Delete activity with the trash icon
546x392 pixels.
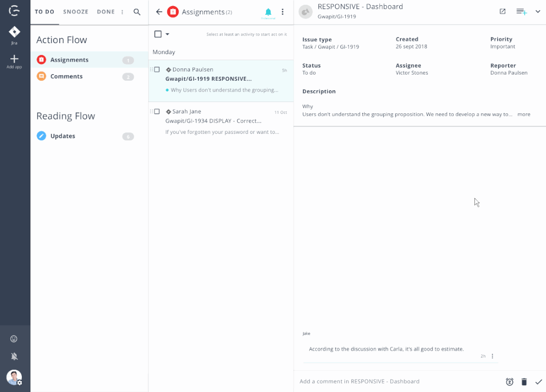click(x=524, y=382)
